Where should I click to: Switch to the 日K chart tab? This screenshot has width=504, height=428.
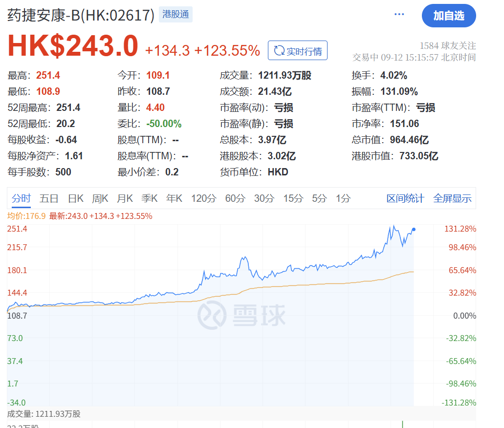pyautogui.click(x=75, y=198)
